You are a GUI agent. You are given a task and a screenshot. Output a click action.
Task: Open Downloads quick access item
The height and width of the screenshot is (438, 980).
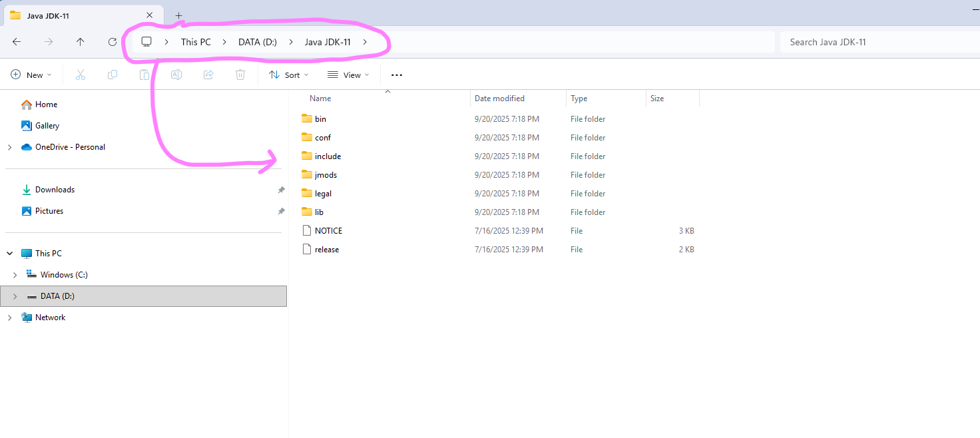click(55, 190)
